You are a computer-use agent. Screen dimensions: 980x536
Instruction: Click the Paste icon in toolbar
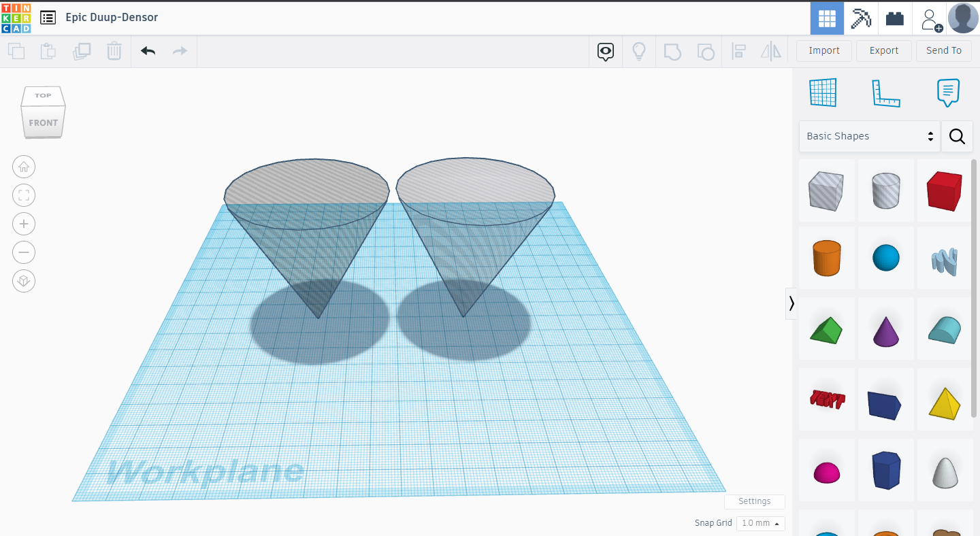point(48,51)
